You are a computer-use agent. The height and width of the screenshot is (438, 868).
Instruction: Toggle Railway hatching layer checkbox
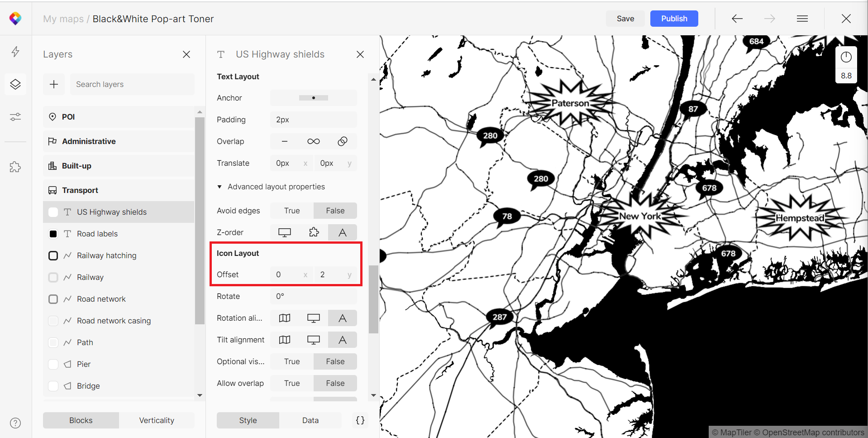(53, 255)
